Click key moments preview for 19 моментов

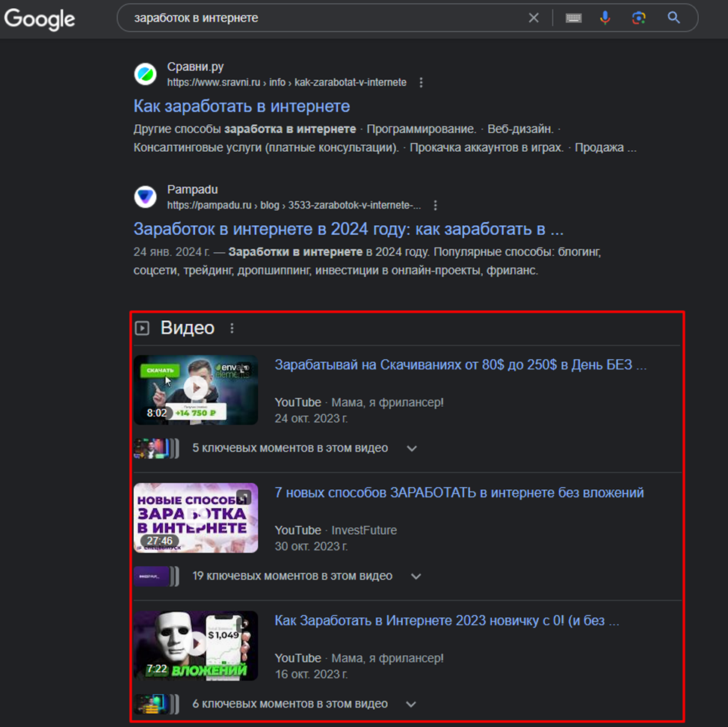pyautogui.click(x=156, y=576)
